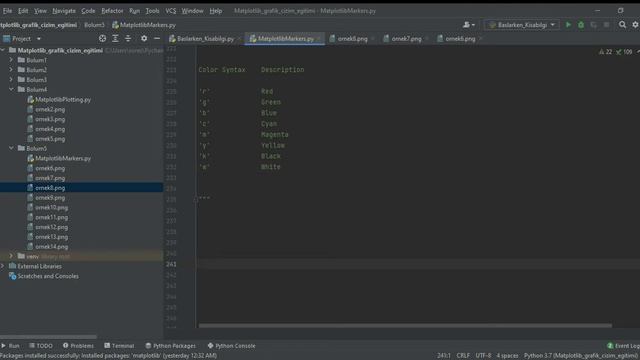Expand the Bolum3 folder
This screenshot has height=360, width=640.
click(11, 80)
